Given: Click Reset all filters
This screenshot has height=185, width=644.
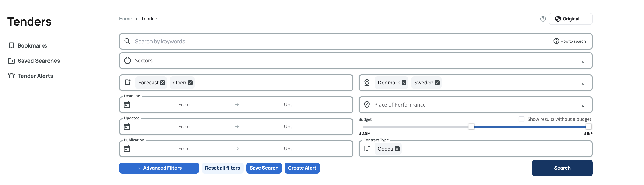Looking at the screenshot, I should point(222,168).
